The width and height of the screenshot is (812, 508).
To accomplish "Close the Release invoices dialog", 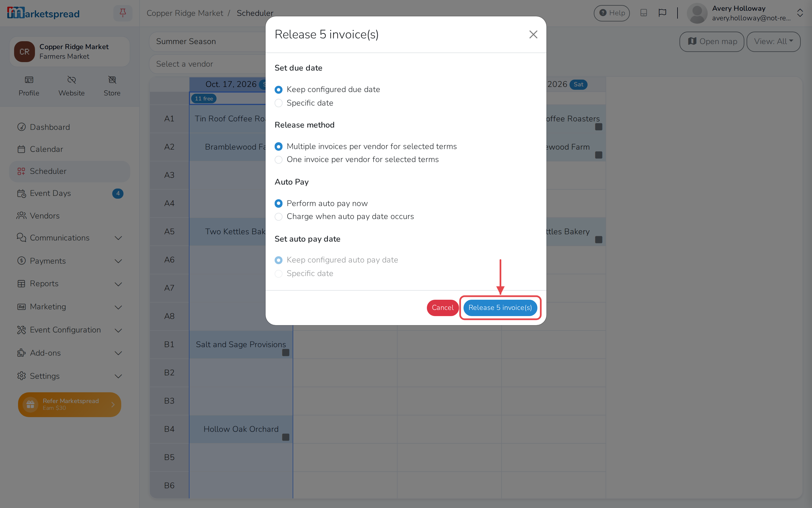I will 533,34.
